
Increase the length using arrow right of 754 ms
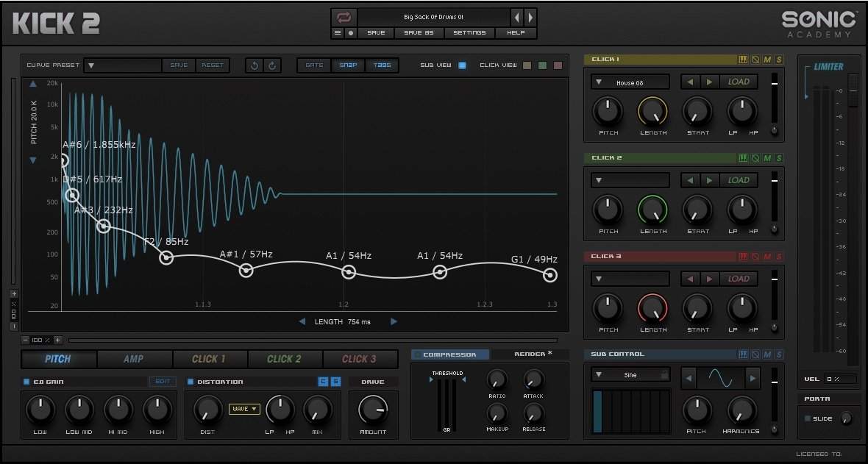[x=394, y=321]
